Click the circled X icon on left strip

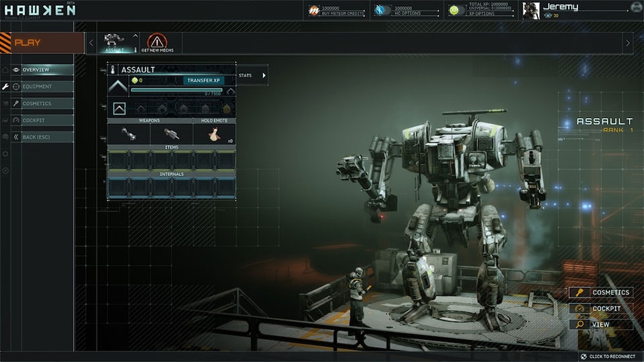(5, 171)
